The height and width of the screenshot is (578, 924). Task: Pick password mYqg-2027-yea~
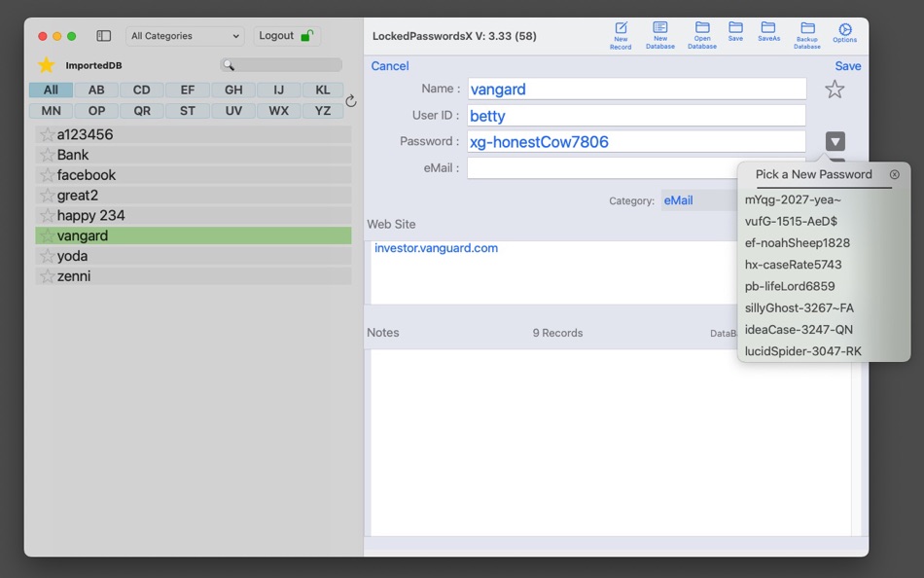click(x=793, y=199)
